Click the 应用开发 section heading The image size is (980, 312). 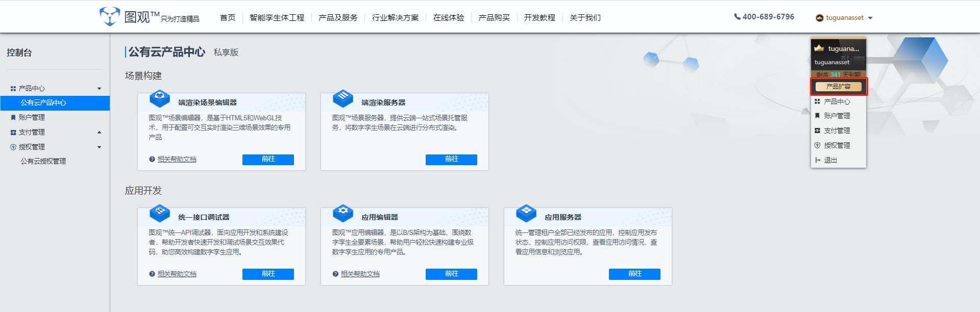(x=143, y=191)
